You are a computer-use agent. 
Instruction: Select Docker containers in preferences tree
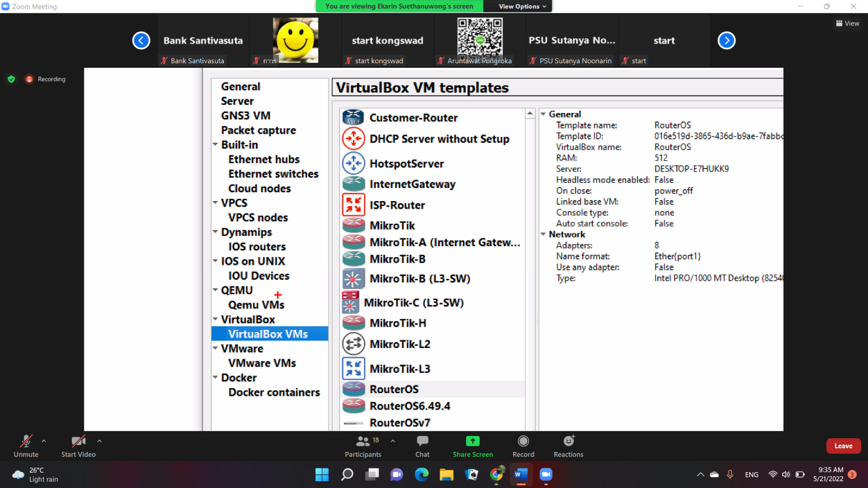tap(274, 393)
